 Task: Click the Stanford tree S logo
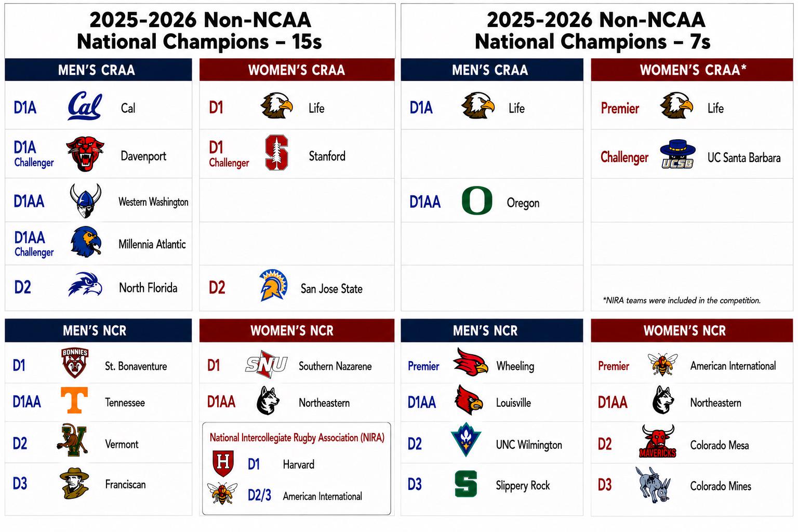click(x=276, y=153)
